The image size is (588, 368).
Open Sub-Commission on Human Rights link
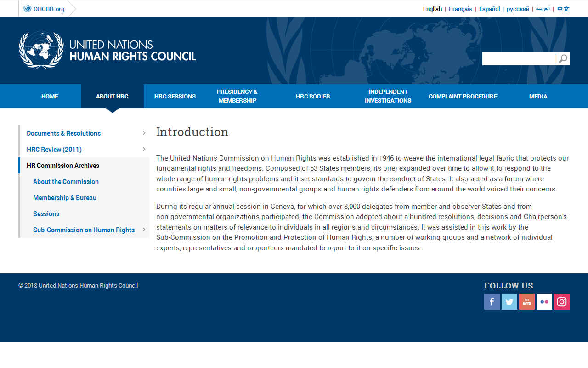click(84, 230)
